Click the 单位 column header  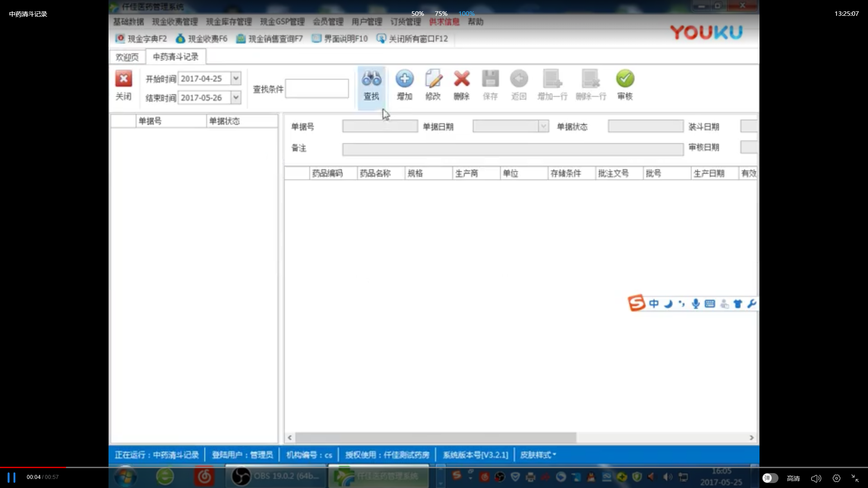click(x=524, y=174)
